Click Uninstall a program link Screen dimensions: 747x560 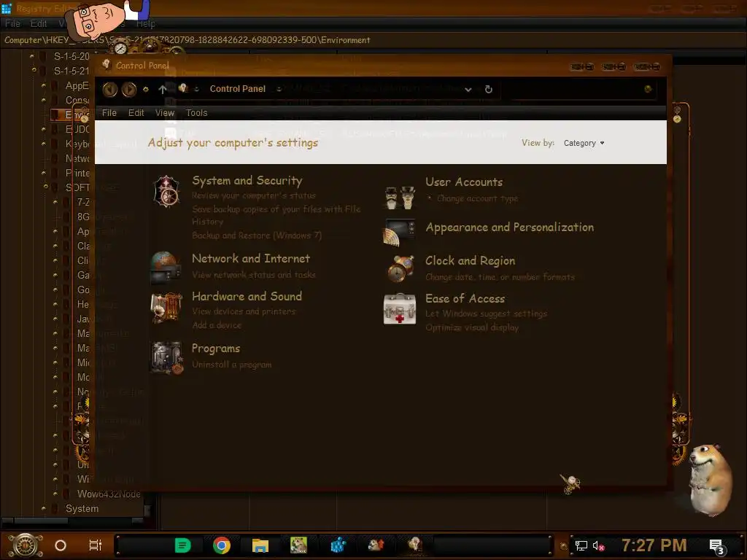tap(231, 365)
